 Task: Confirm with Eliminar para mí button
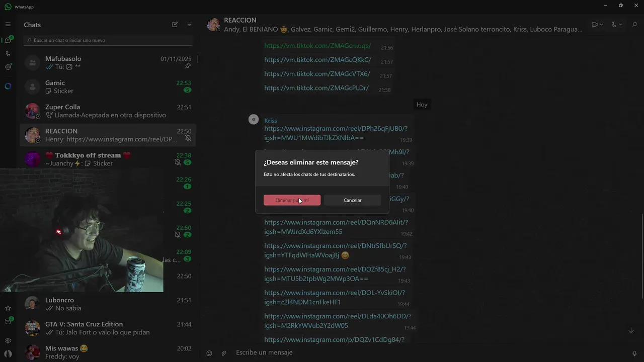[292, 200]
